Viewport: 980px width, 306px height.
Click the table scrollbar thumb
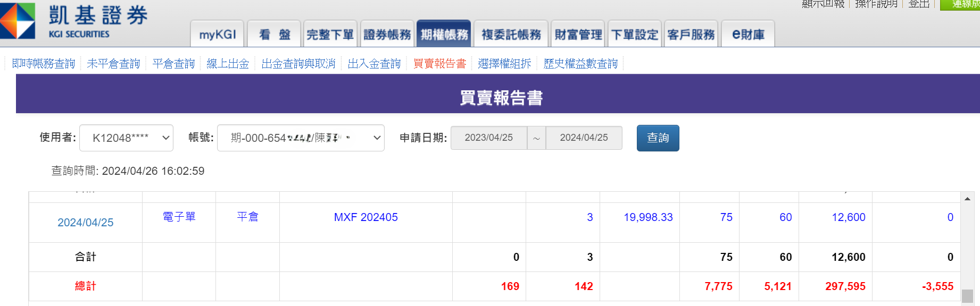(967, 296)
